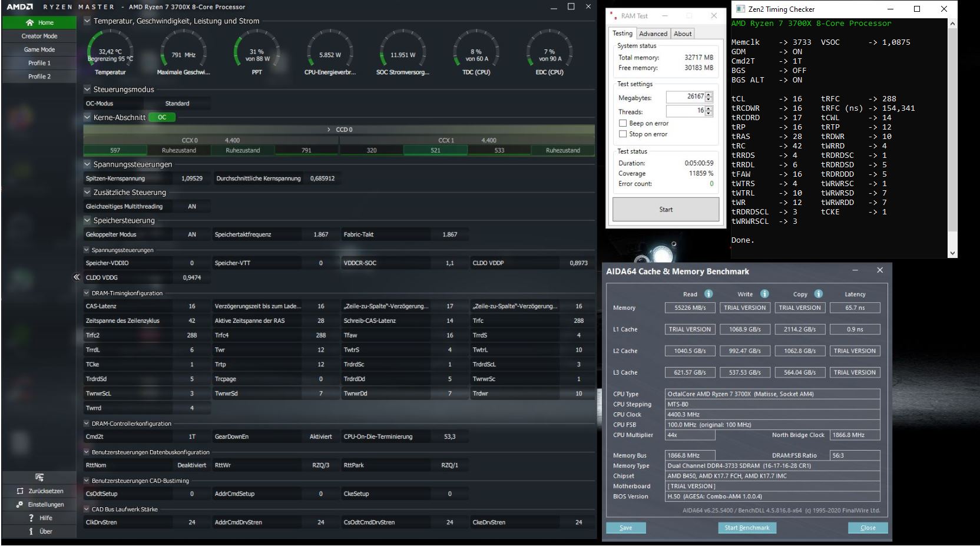Image resolution: width=980 pixels, height=546 pixels.
Task: Increase Megabytes with the up arrow
Action: pyautogui.click(x=708, y=94)
